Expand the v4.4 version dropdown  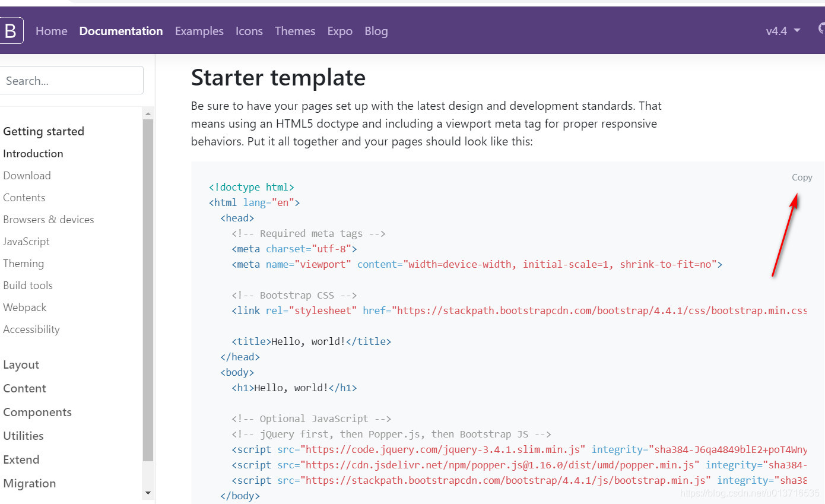783,31
